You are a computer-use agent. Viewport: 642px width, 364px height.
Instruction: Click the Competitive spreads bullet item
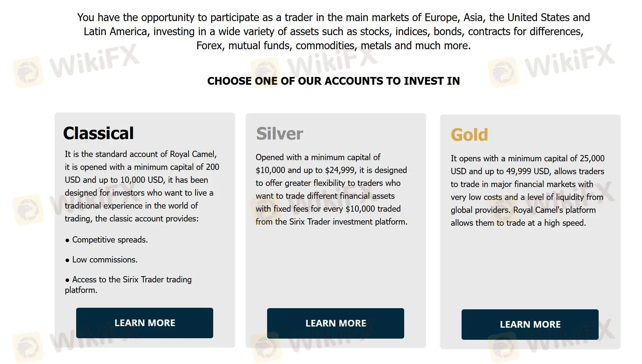click(110, 240)
